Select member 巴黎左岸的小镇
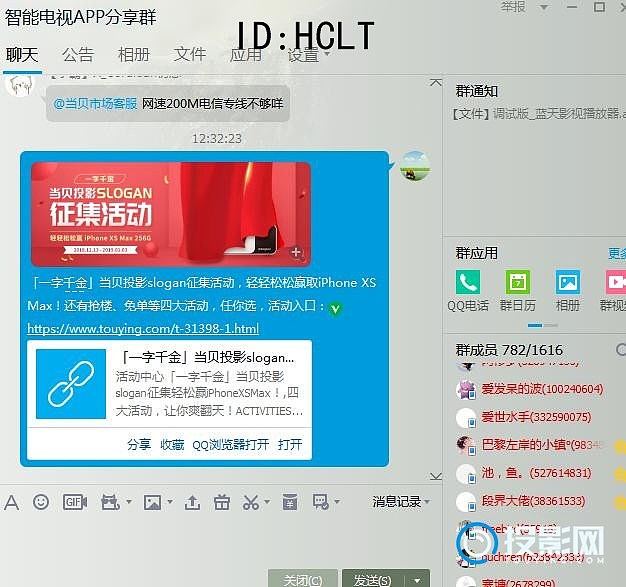The height and width of the screenshot is (587, 626). point(530,445)
